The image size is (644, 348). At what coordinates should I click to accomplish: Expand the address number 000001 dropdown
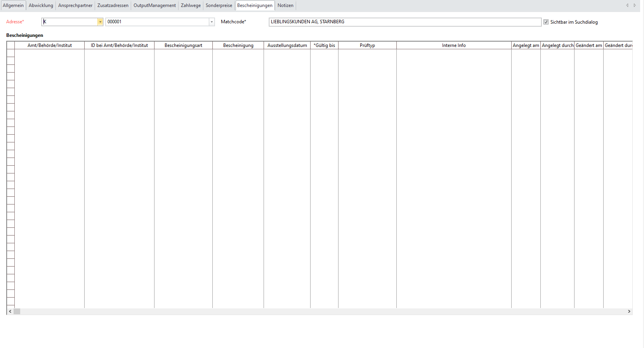[212, 22]
